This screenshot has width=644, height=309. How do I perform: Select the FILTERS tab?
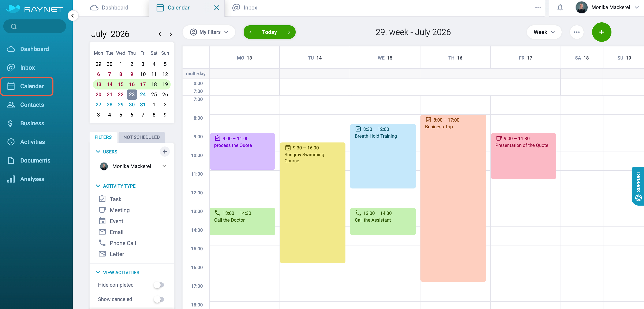tap(103, 137)
